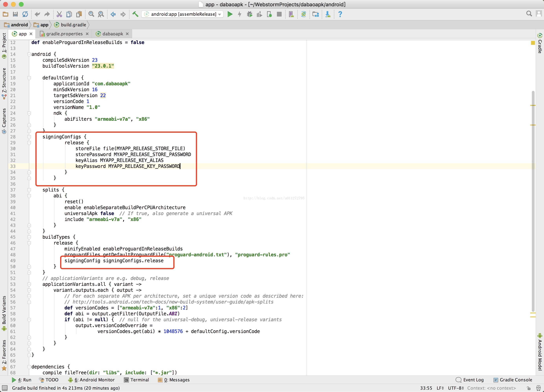The image size is (544, 392).
Task: Click the Undo arrow icon
Action: click(37, 14)
